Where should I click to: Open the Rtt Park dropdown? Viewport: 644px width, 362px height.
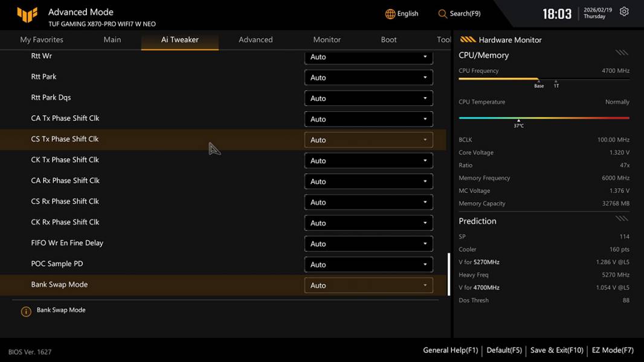tap(369, 77)
